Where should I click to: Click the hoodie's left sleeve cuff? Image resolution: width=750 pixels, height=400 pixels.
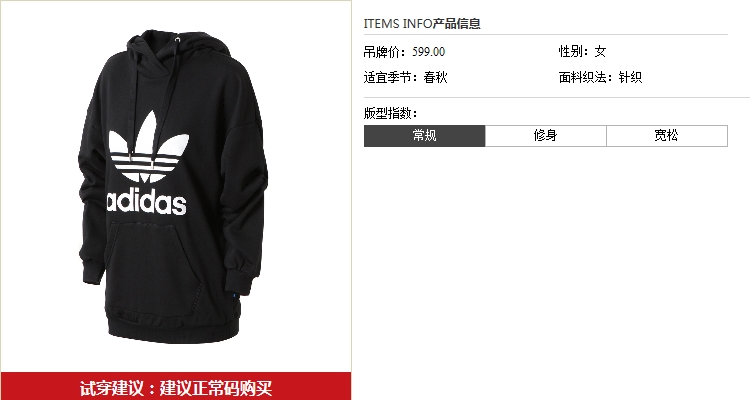click(93, 274)
